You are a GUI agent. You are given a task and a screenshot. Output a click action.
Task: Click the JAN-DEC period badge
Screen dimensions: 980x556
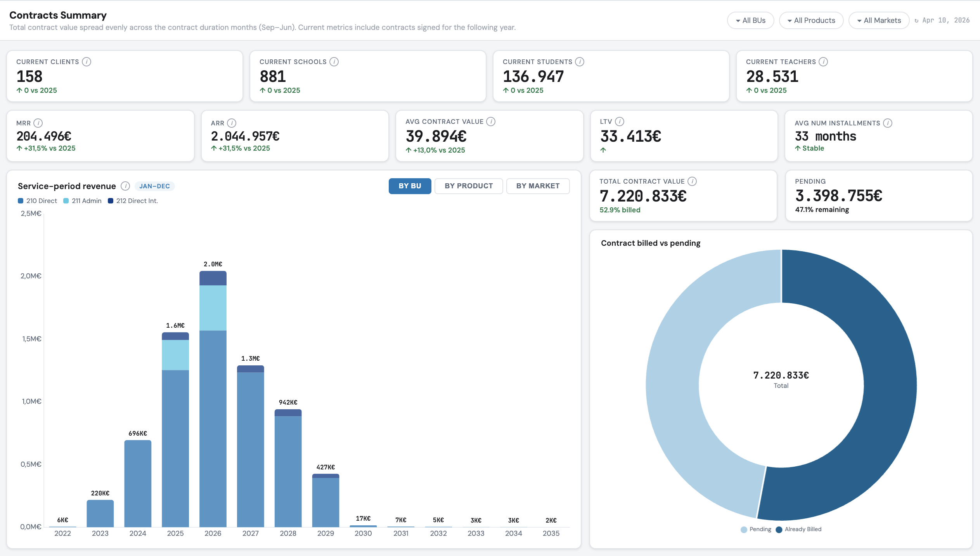[154, 186]
